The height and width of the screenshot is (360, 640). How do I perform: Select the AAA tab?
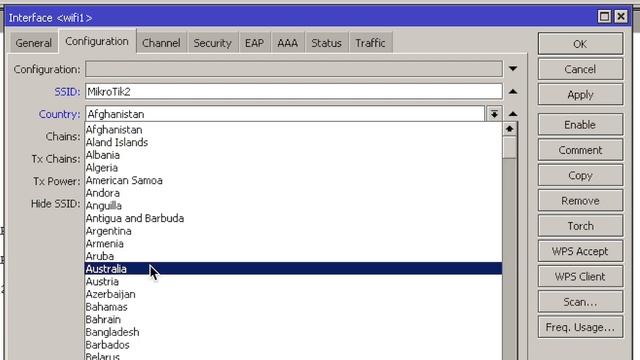[287, 43]
